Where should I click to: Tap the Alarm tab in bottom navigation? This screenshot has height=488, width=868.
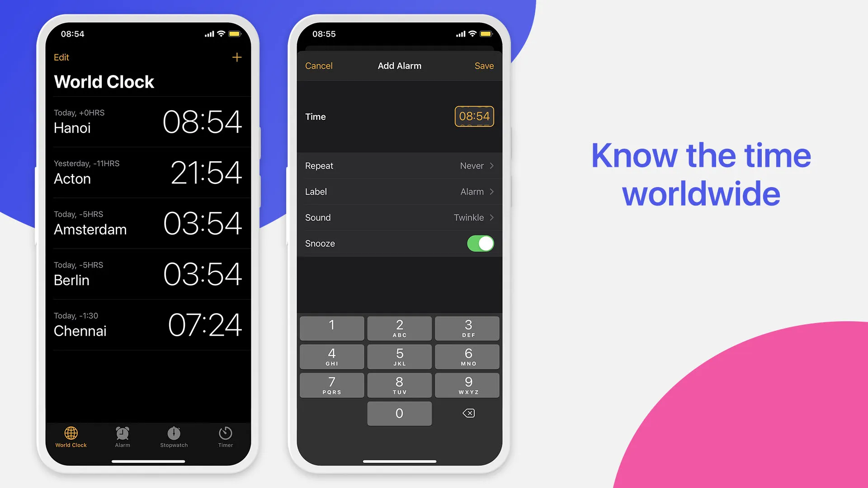pos(122,437)
